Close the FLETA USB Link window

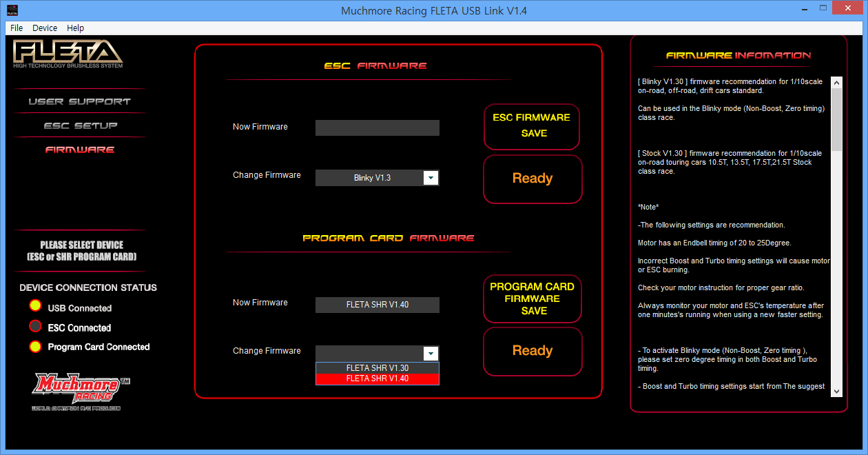tap(849, 8)
